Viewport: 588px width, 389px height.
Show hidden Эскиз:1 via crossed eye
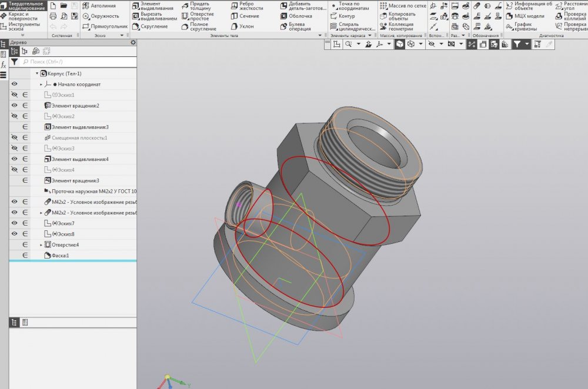point(14,95)
